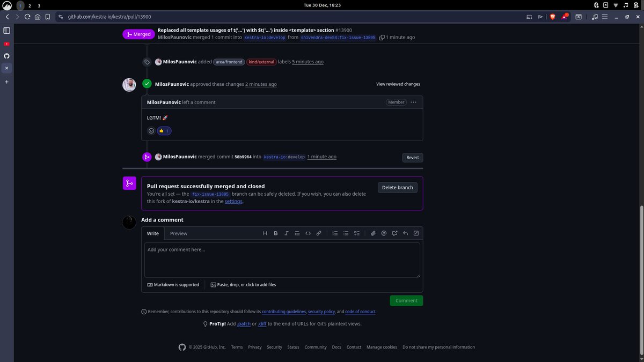Screen dimensions: 644x362
Task: Attach a file with the paperclip icon
Action: click(x=373, y=233)
